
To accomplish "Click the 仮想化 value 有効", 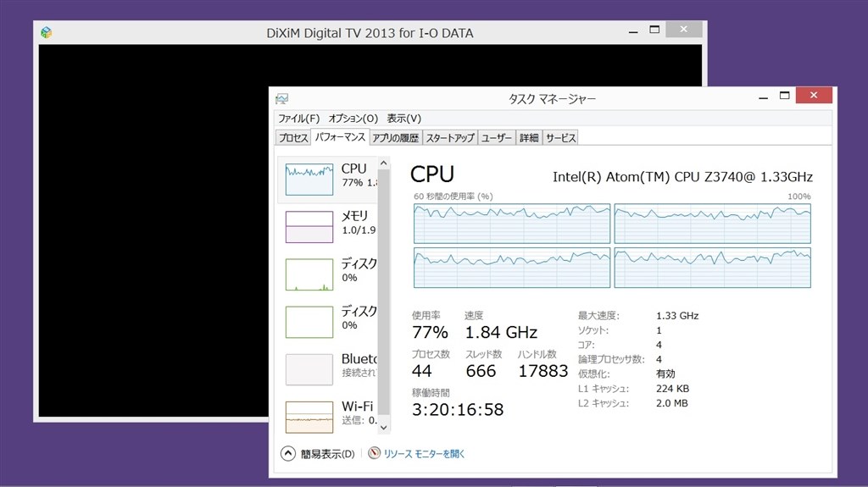I will [x=665, y=374].
